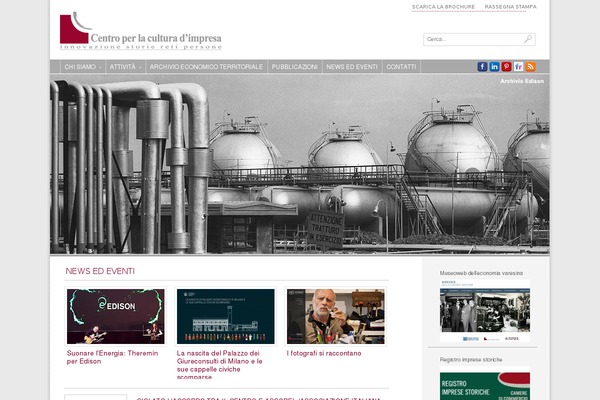Viewport: 600px width, 400px height.
Task: Go to News ed Eventi menu item
Action: tap(352, 67)
